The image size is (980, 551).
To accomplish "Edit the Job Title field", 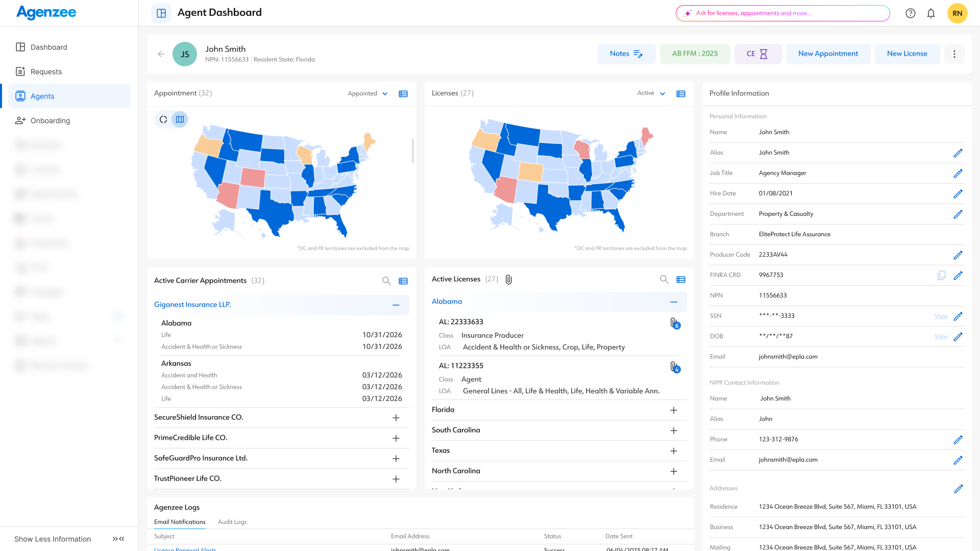I will click(x=959, y=173).
